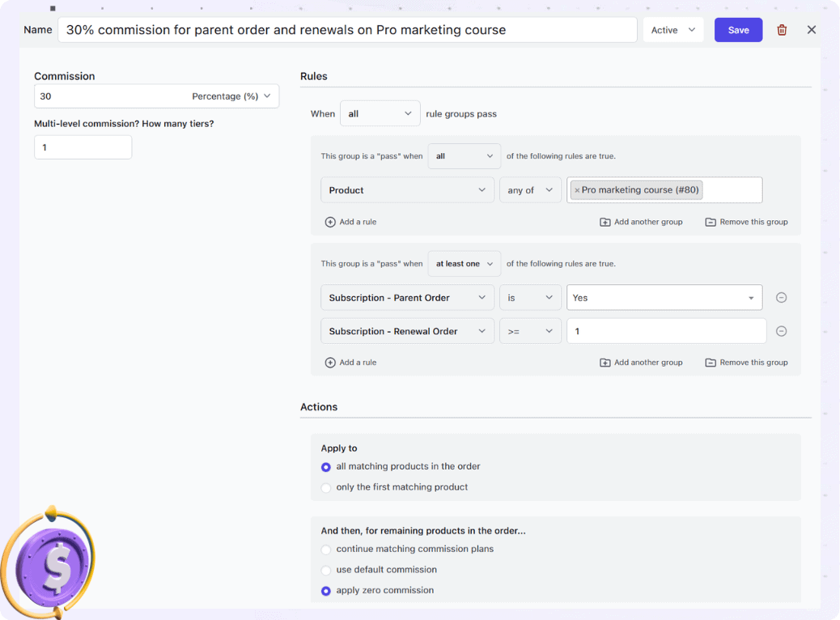The image size is (840, 620).
Task: Open the any of operator dropdown
Action: pos(530,189)
